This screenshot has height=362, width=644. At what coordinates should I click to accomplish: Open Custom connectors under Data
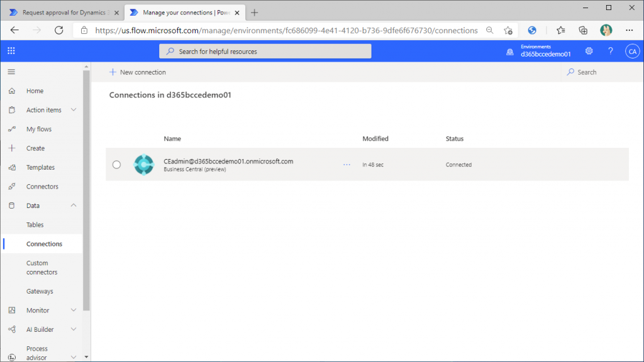click(x=42, y=268)
